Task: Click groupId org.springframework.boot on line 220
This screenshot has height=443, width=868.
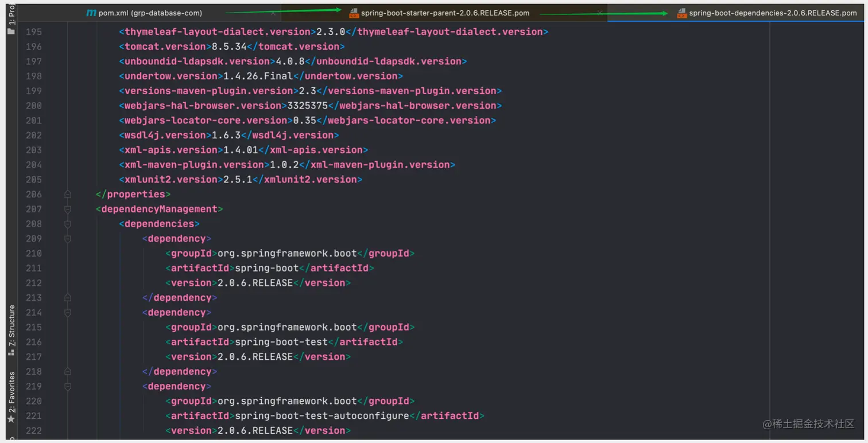Action: (287, 401)
